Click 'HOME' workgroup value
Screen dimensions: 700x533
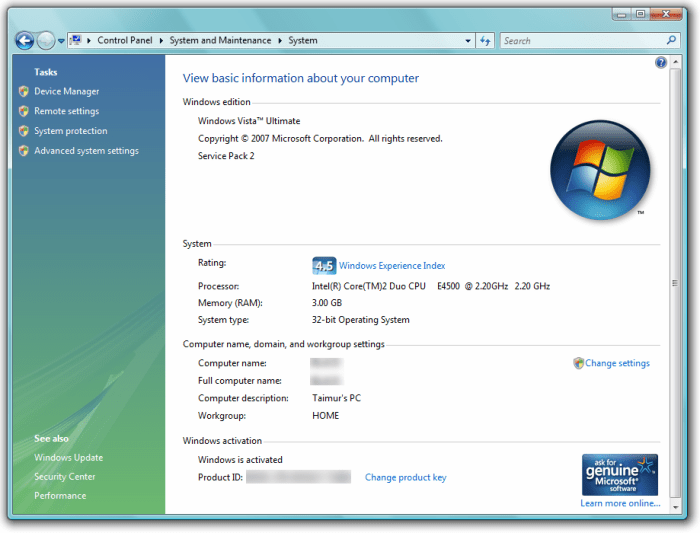click(325, 416)
